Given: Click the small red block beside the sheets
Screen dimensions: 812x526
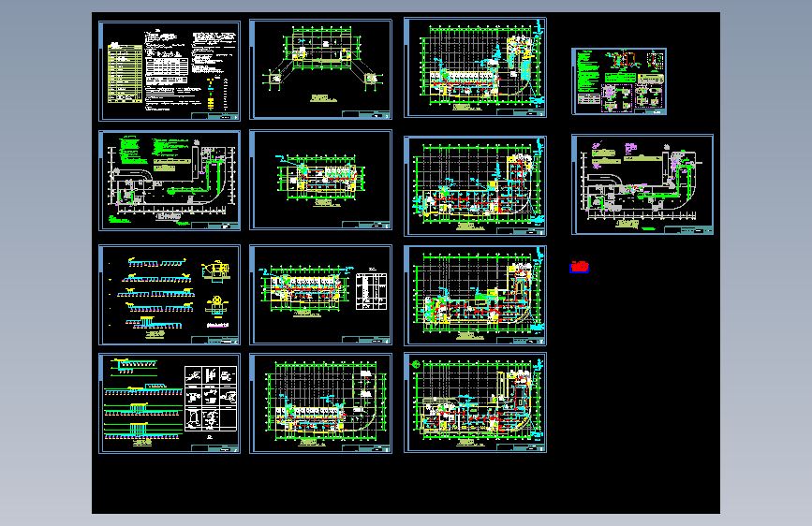Looking at the screenshot, I should click(x=579, y=267).
